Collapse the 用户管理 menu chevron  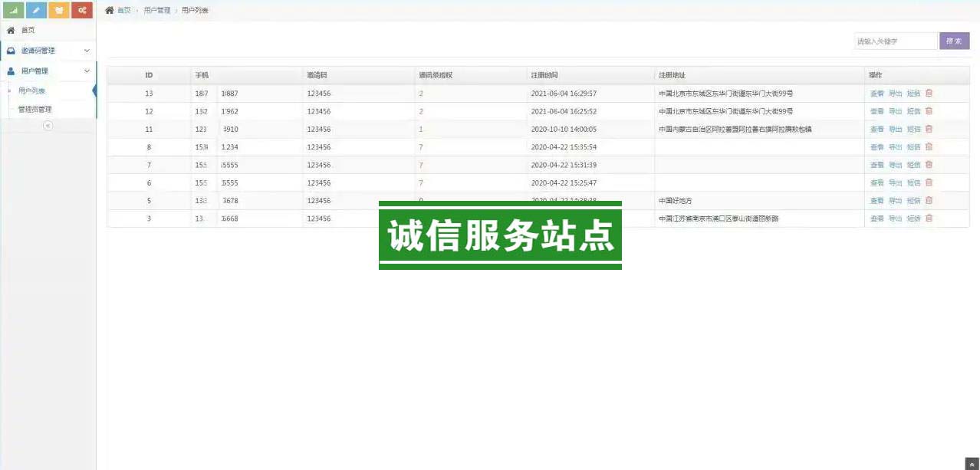(x=87, y=71)
